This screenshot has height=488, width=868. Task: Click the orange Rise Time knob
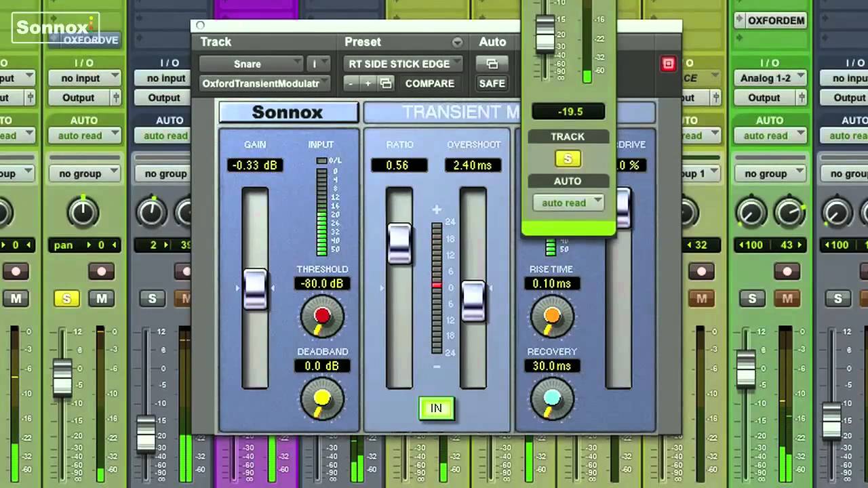552,317
